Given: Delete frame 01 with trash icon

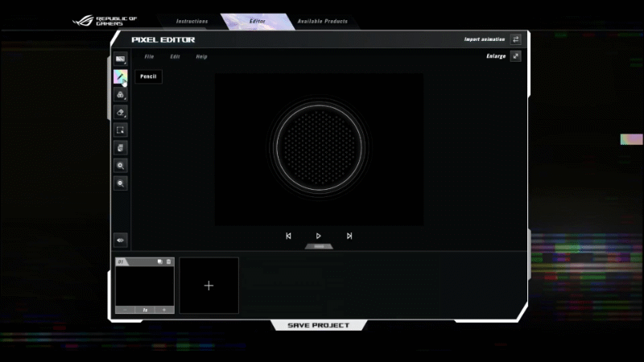Looking at the screenshot, I should click(x=168, y=261).
